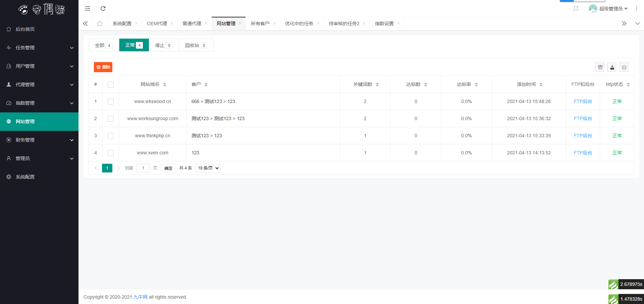Check the www.xven.com row checkbox

pos(111,153)
